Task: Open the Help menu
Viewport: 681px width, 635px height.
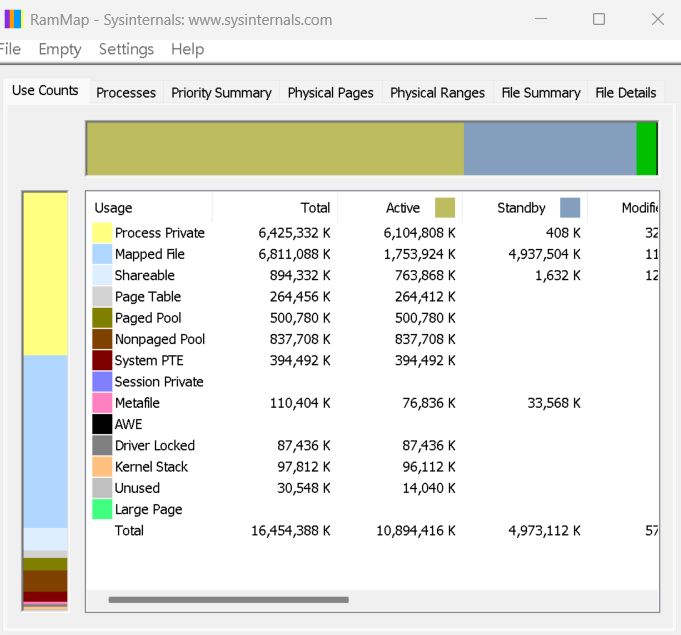Action: pos(188,49)
